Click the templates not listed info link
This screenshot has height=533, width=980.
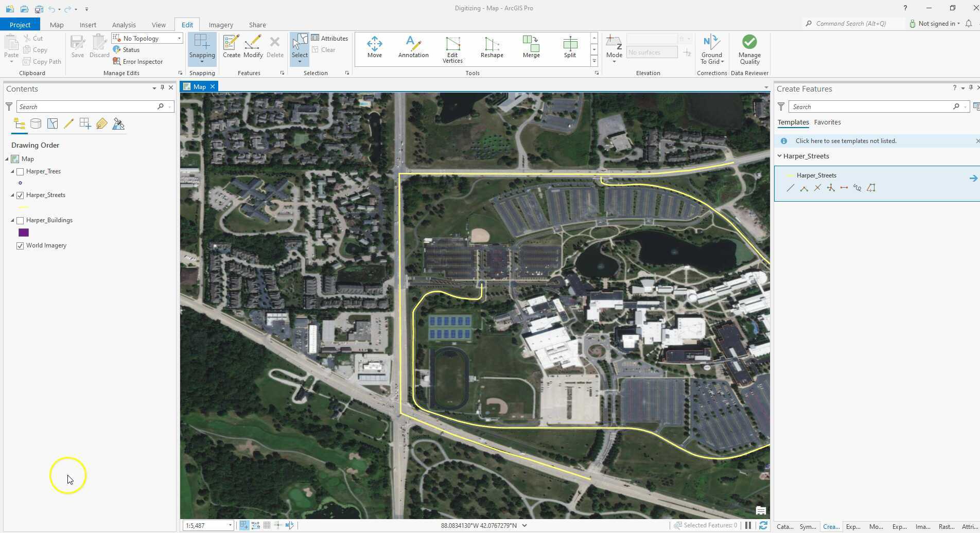(846, 141)
